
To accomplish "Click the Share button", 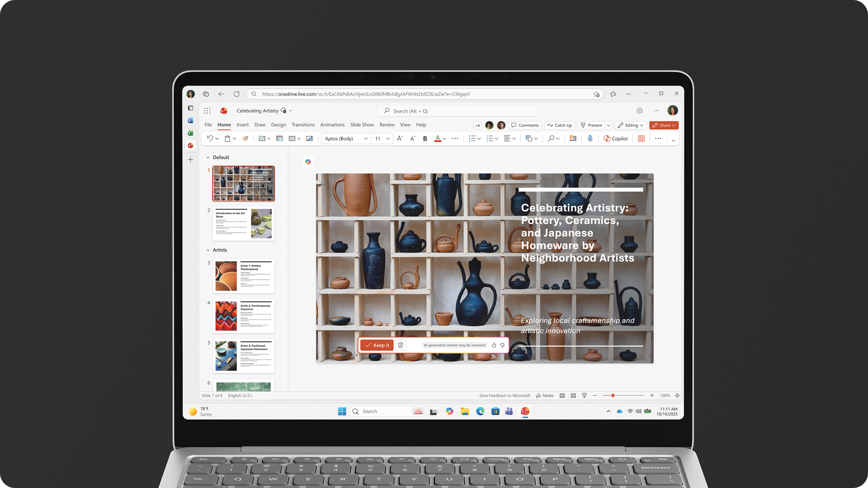I will (664, 125).
